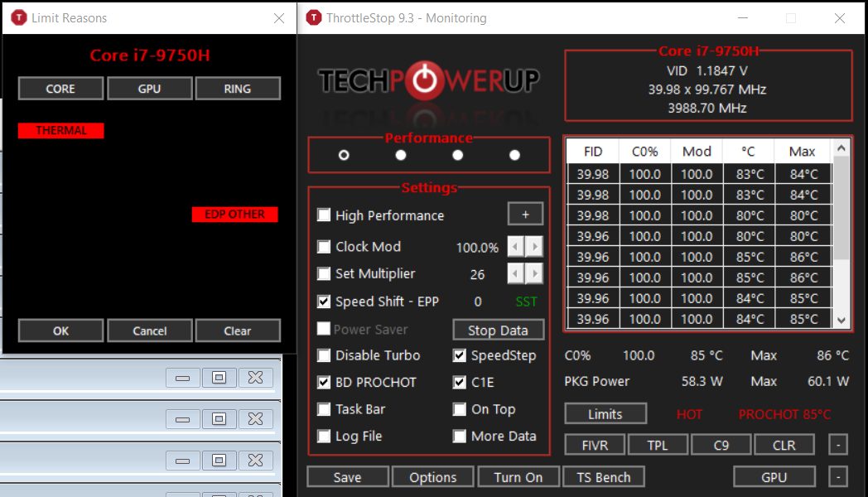Click the FID column header
The width and height of the screenshot is (868, 497).
[593, 152]
